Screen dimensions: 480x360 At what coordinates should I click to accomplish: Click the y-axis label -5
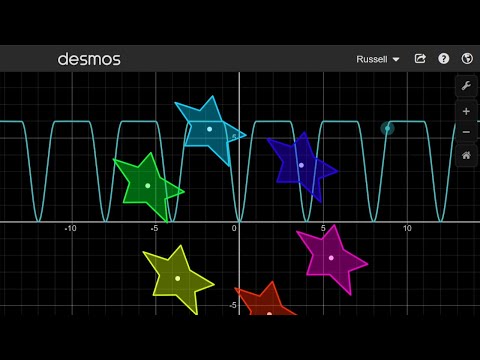233,305
